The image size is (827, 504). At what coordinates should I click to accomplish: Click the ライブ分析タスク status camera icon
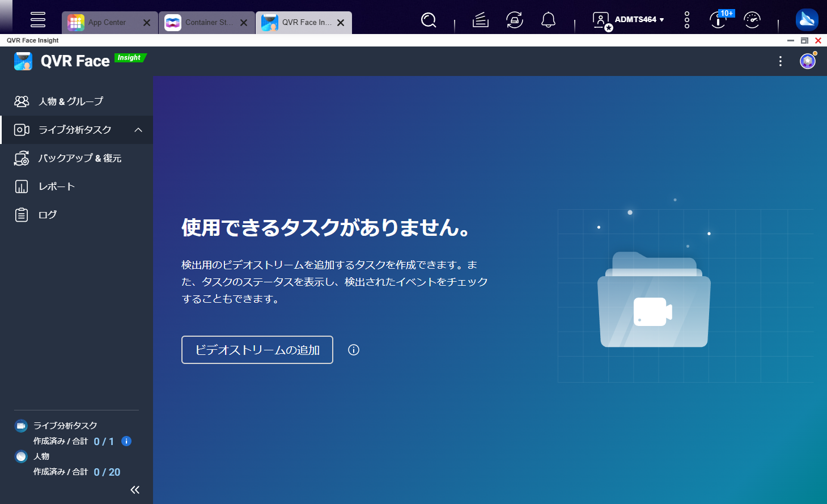[21, 426]
